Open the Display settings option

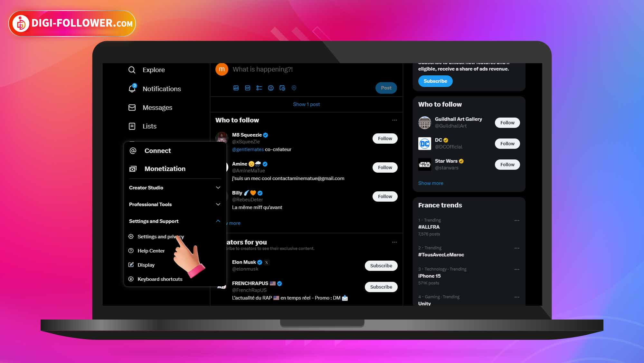(147, 265)
